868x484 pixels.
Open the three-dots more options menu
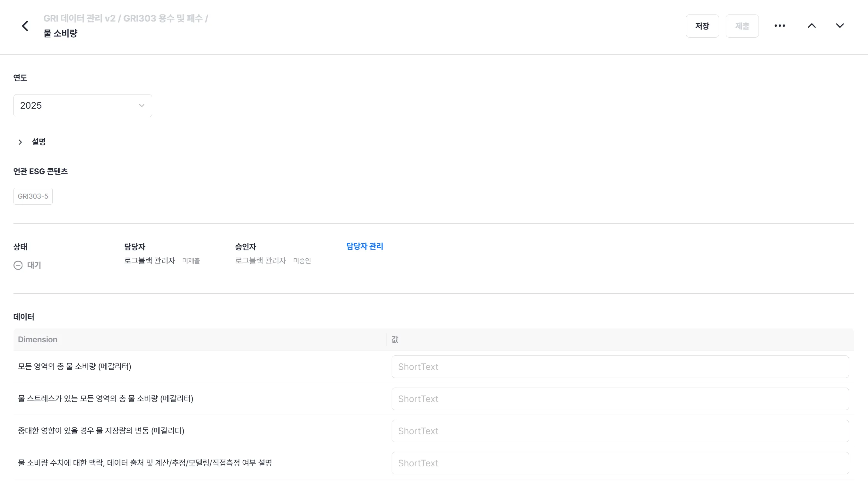(x=779, y=26)
